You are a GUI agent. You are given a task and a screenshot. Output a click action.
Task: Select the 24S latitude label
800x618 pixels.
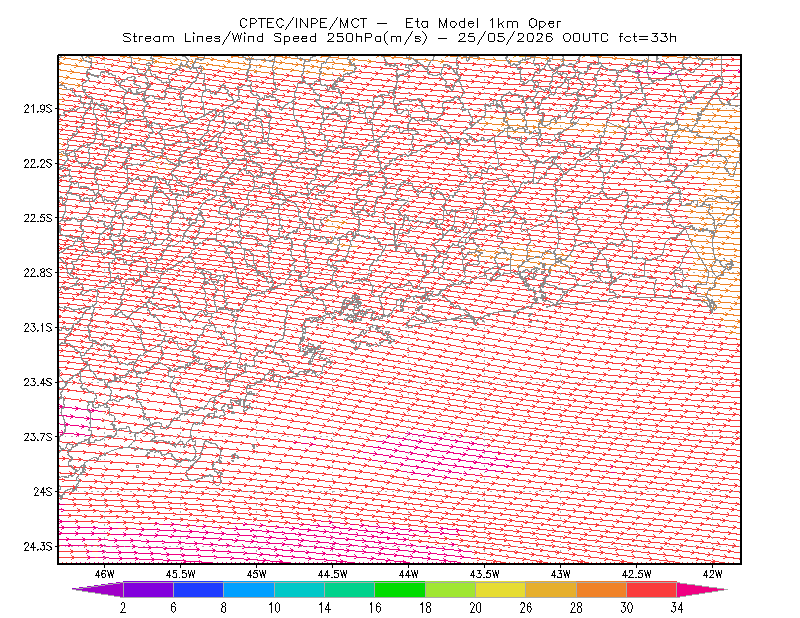tap(43, 491)
